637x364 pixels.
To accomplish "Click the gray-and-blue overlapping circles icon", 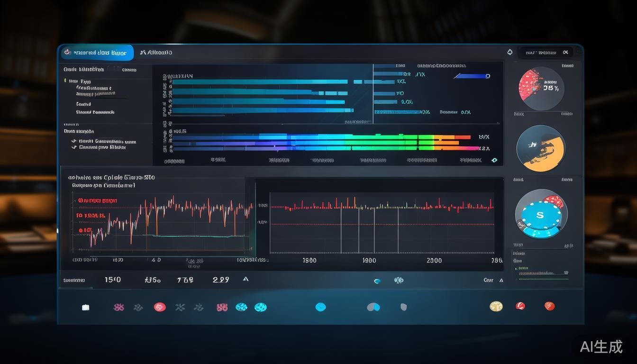I will (x=373, y=307).
